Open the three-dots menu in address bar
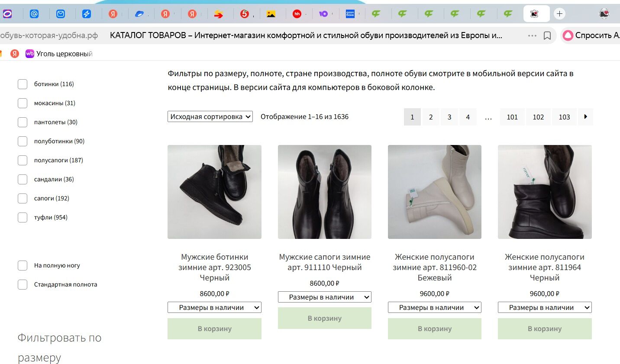This screenshot has height=364, width=620. pos(532,35)
